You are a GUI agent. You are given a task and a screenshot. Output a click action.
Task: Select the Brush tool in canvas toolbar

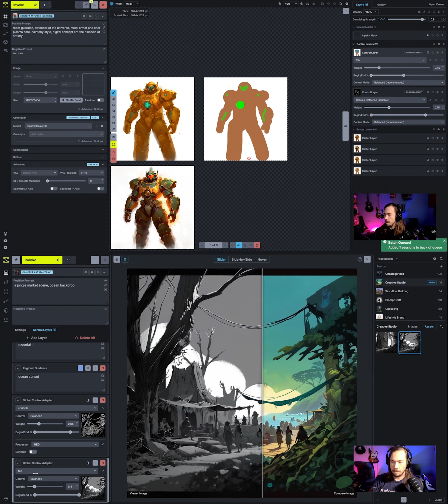pyautogui.click(x=113, y=92)
